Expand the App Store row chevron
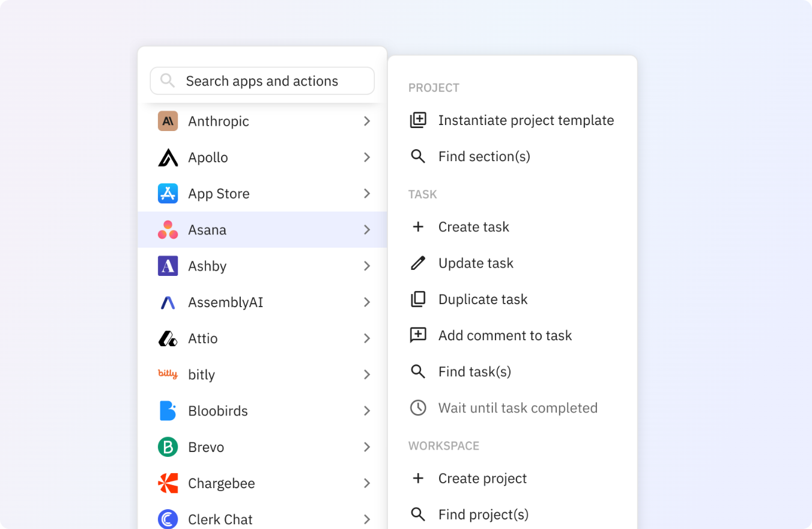This screenshot has height=529, width=812. pyautogui.click(x=367, y=194)
